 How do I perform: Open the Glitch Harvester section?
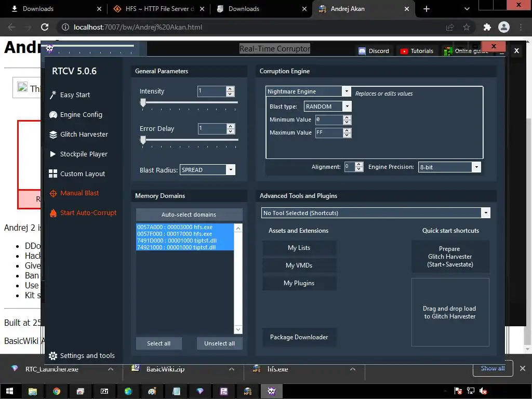click(79, 135)
